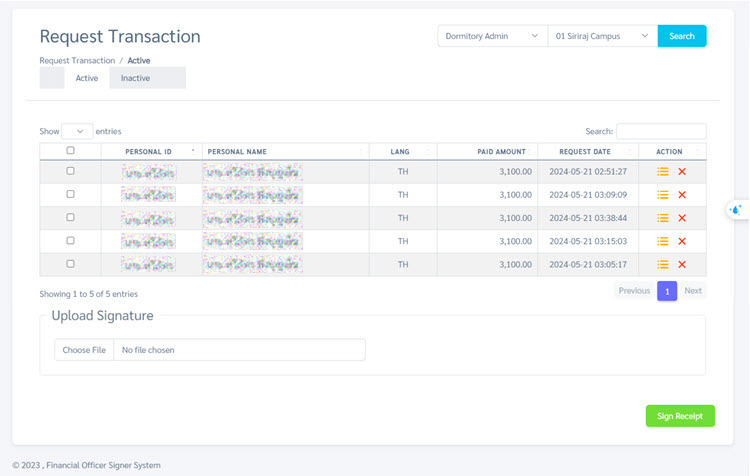Tick the checkbox for the 03:05:17 row

click(70, 264)
